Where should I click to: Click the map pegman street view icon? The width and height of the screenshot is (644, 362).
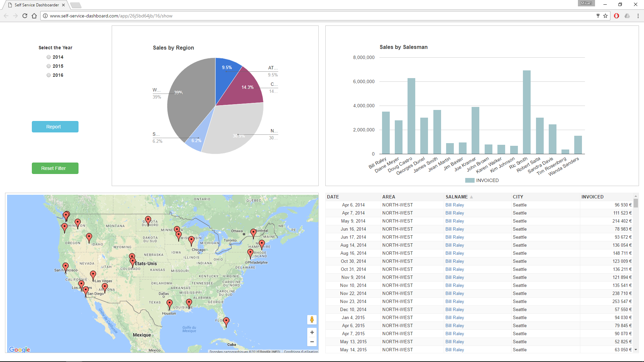312,319
